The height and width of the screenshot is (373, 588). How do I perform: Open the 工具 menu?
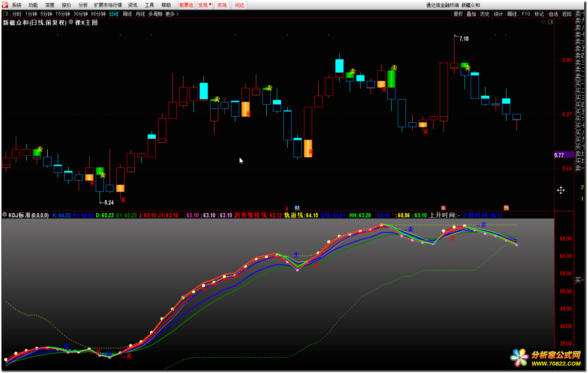click(149, 5)
